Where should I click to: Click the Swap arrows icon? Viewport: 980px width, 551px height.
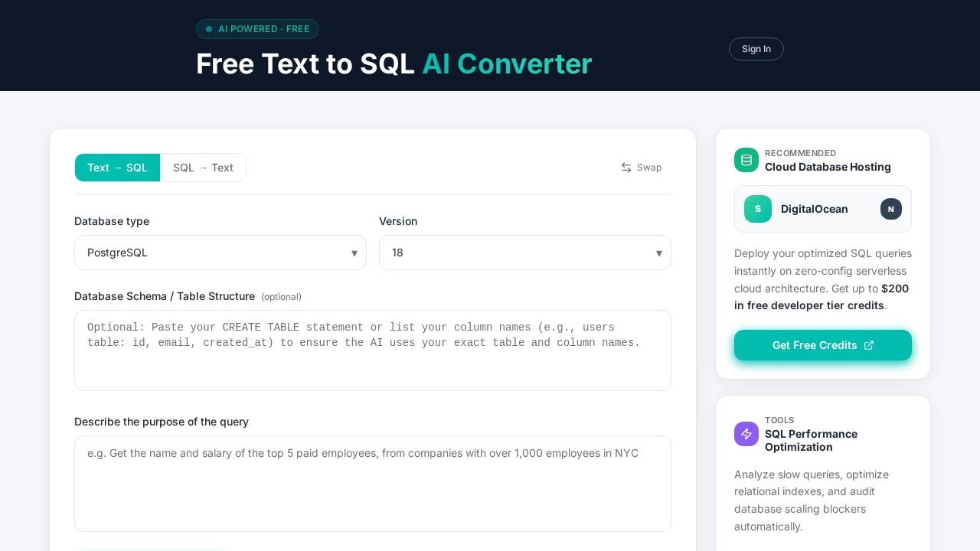coord(626,168)
